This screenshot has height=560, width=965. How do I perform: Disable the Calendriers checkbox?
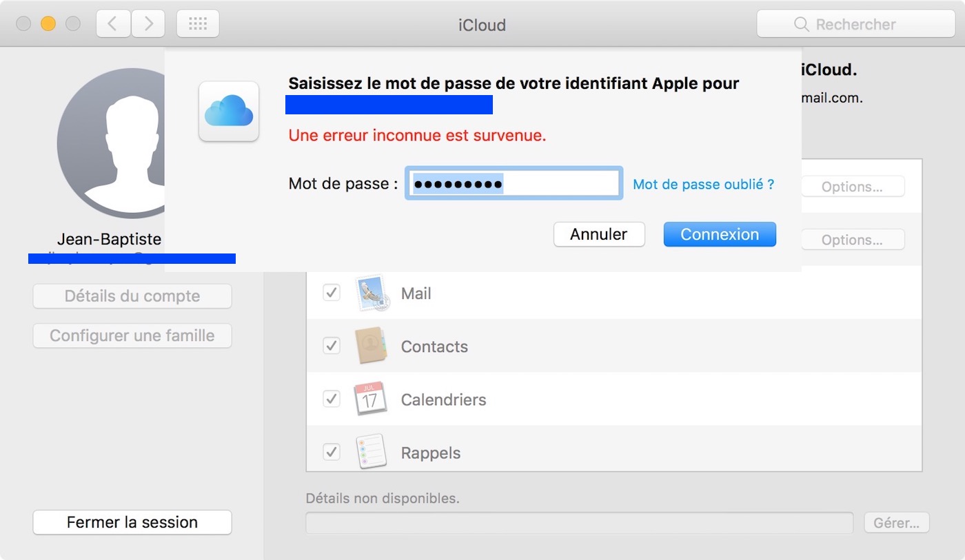[x=332, y=399]
